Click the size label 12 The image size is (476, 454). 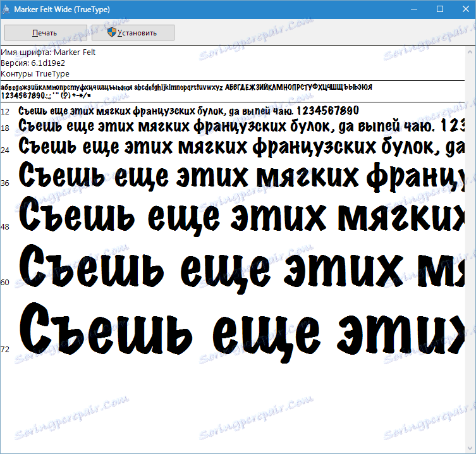[5, 112]
